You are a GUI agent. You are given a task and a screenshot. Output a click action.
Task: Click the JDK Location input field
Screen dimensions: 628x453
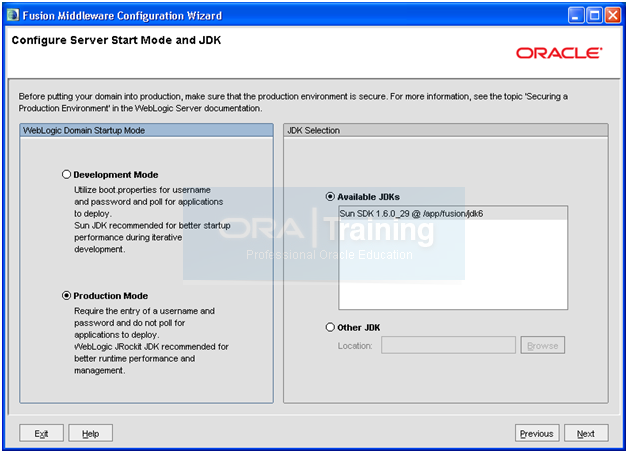click(x=448, y=345)
